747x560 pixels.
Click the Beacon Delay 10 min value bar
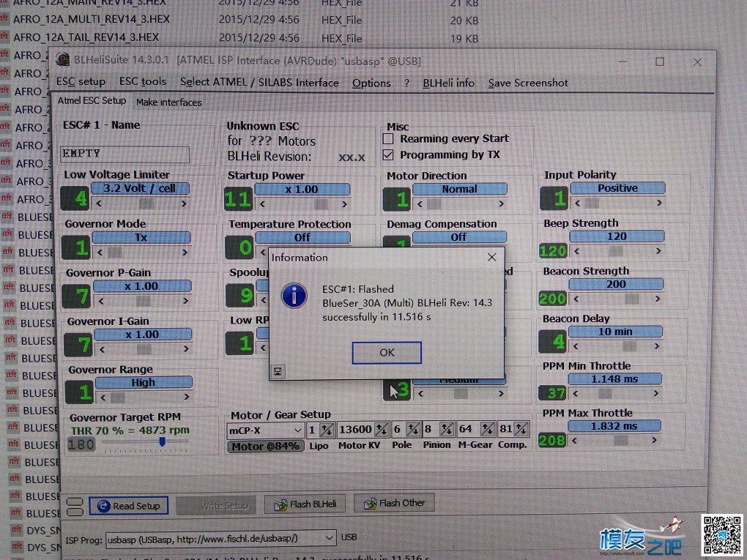pyautogui.click(x=615, y=332)
